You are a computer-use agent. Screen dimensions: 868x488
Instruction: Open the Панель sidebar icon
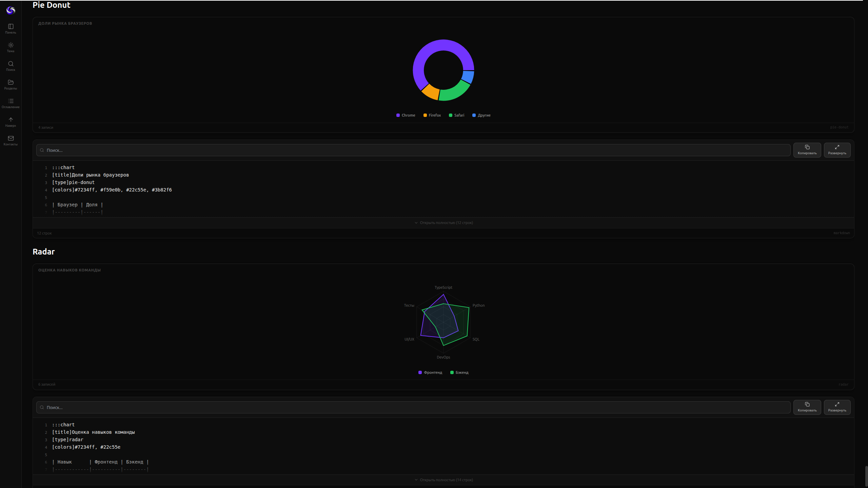click(11, 28)
